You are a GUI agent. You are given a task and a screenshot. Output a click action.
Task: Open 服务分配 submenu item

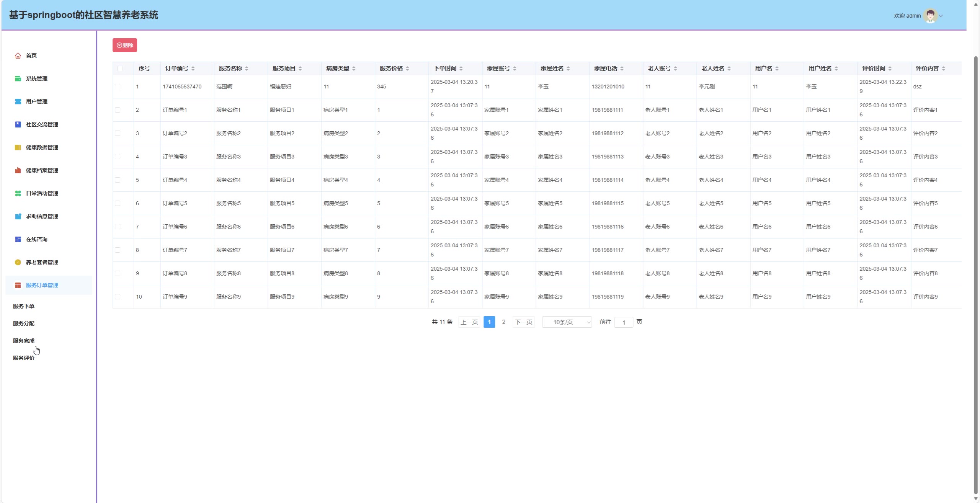tap(24, 323)
